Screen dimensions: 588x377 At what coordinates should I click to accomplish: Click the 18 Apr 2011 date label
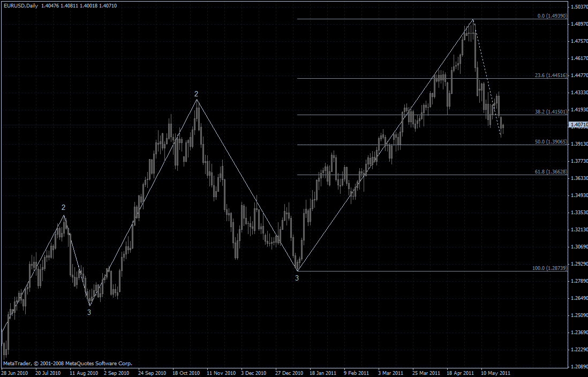[x=460, y=373]
